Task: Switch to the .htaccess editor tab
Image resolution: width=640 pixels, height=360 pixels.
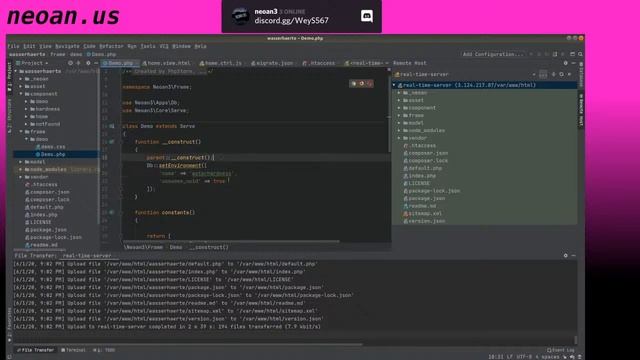Action: [319, 63]
